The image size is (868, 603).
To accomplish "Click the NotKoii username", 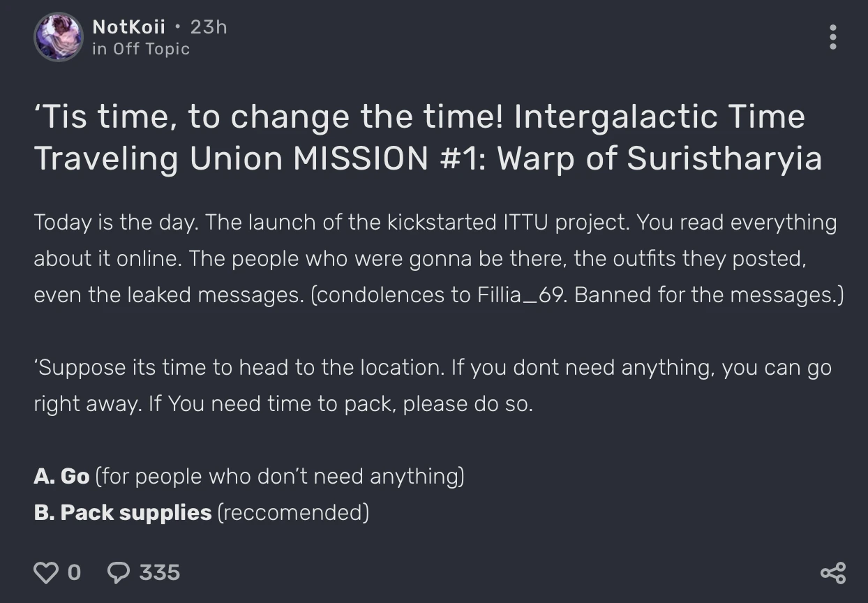I will point(129,27).
